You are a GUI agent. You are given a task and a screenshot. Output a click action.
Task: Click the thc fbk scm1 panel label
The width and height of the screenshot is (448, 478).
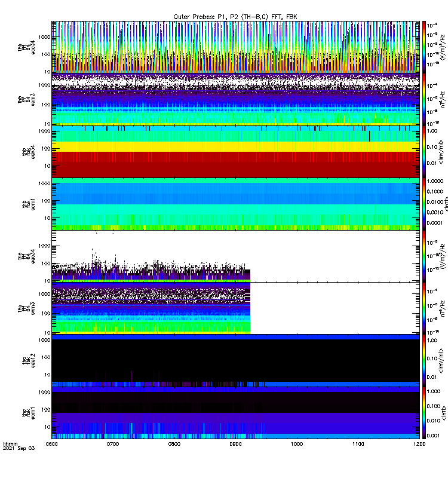[29, 413]
